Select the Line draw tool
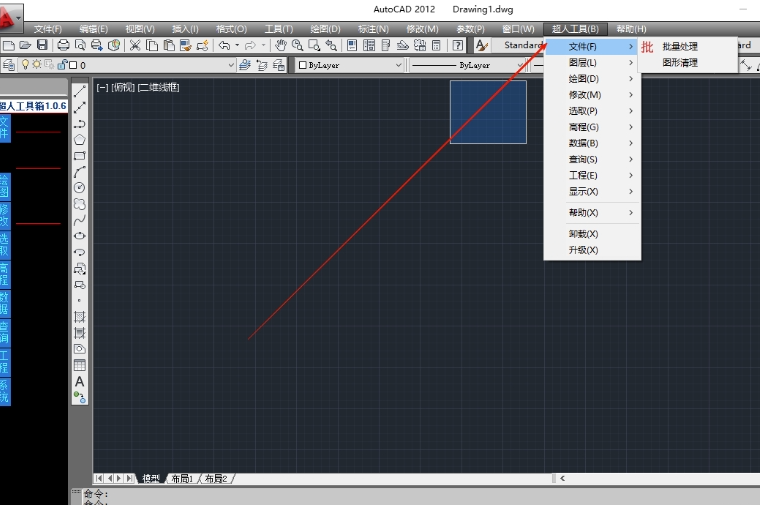 click(x=79, y=91)
